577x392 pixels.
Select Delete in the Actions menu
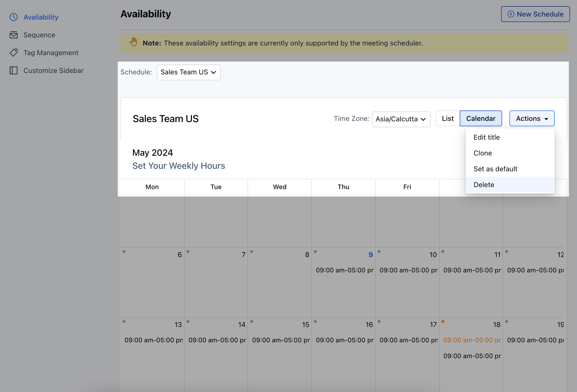click(x=510, y=185)
